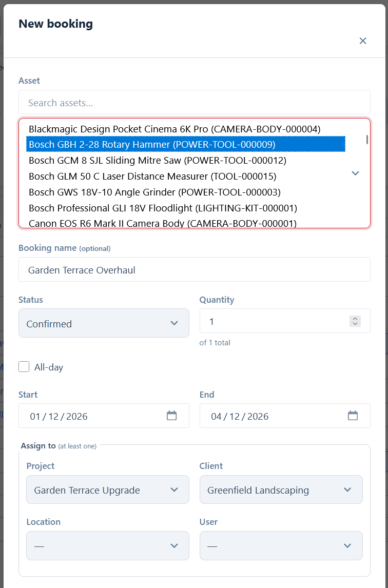The height and width of the screenshot is (588, 388).
Task: Close the New booking dialog
Action: point(362,41)
